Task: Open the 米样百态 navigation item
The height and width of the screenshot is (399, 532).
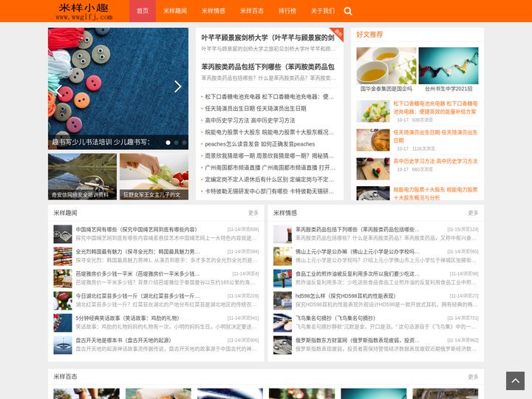Action: click(252, 11)
